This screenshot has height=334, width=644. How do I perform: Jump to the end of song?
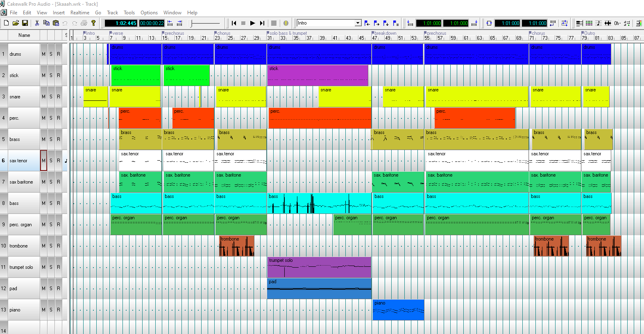pos(262,23)
